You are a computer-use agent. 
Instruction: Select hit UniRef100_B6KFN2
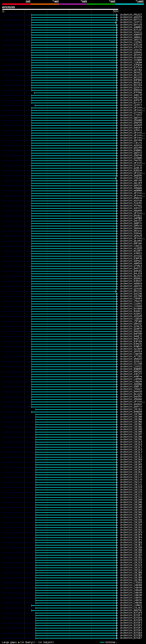tap(131, 610)
